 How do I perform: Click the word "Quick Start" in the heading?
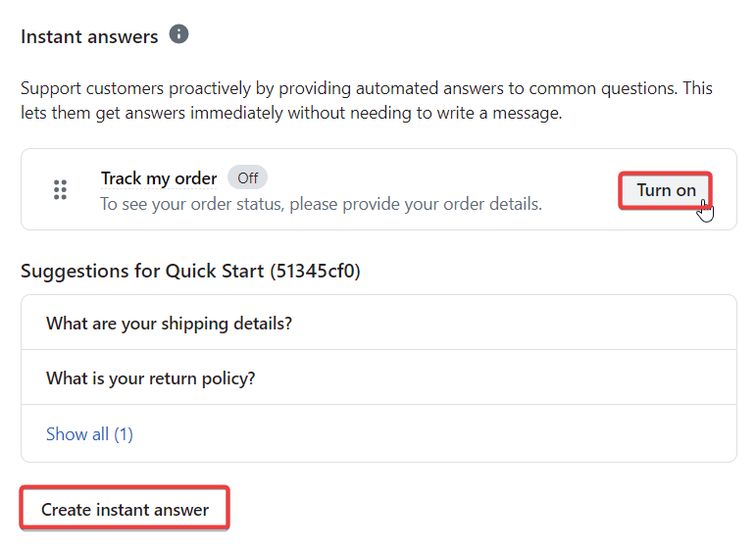point(216,271)
